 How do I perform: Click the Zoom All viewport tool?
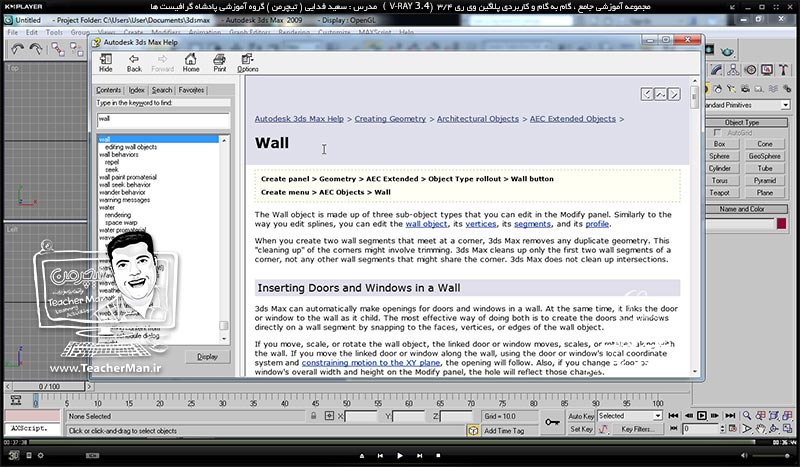[761, 415]
